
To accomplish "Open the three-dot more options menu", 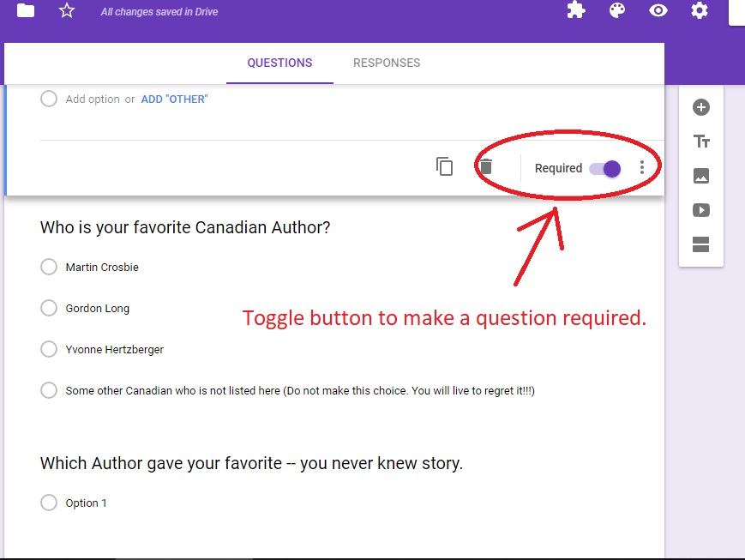I will pos(642,167).
